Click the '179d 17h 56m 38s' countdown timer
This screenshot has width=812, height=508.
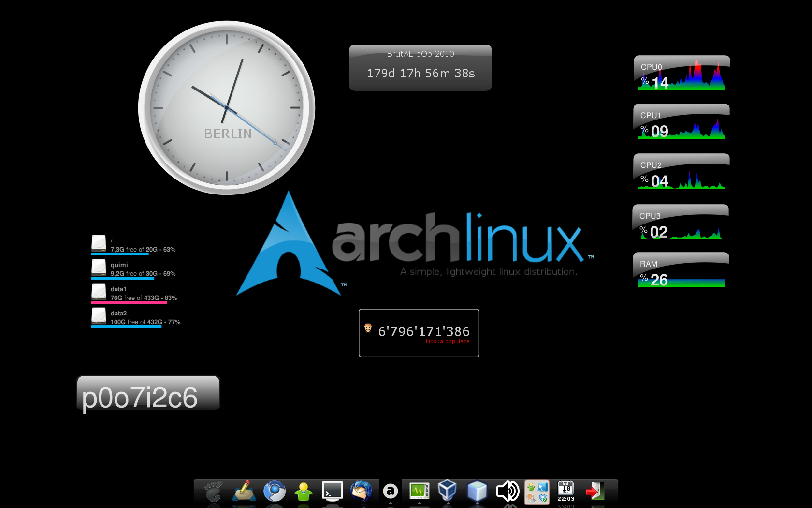click(420, 74)
